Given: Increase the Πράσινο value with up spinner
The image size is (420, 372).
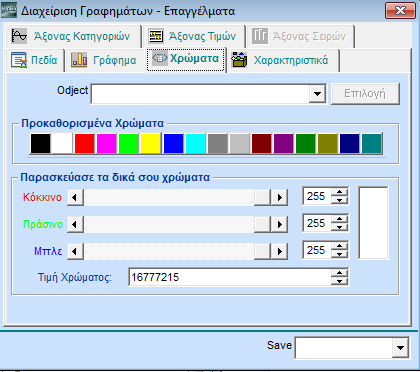Looking at the screenshot, I should [x=340, y=219].
